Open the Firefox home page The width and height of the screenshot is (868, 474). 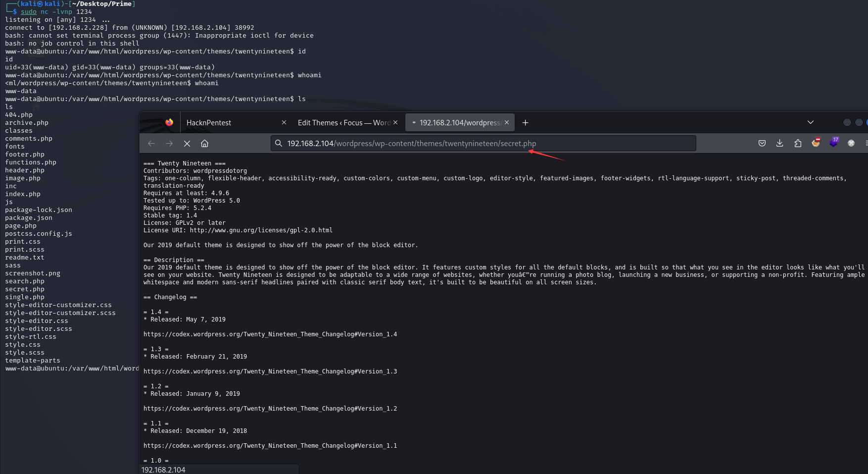point(204,143)
